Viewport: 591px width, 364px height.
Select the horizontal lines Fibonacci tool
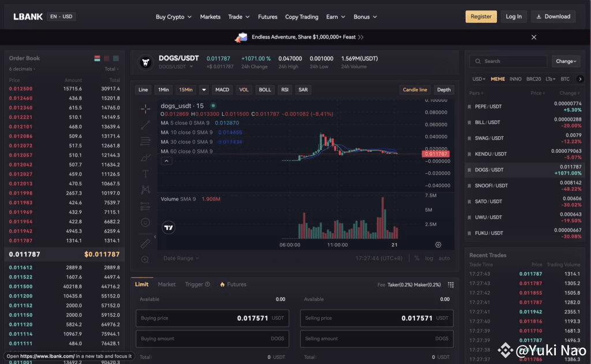click(145, 141)
